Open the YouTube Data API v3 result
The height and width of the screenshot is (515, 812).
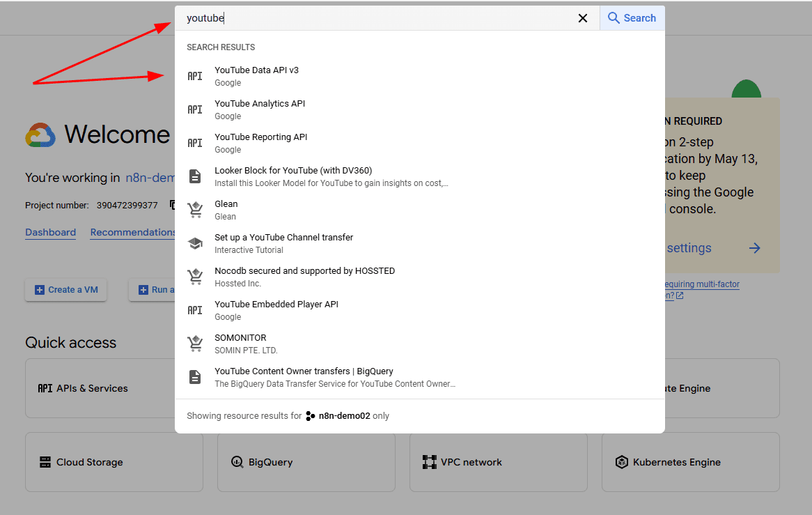click(x=420, y=76)
